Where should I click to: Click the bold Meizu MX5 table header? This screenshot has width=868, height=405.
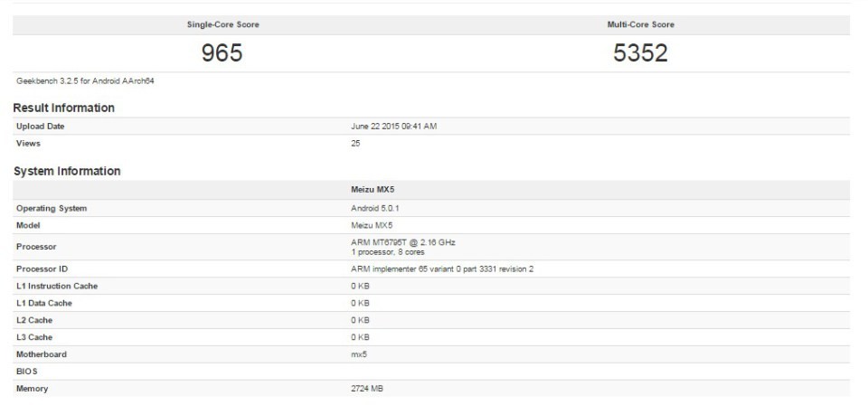(x=373, y=190)
